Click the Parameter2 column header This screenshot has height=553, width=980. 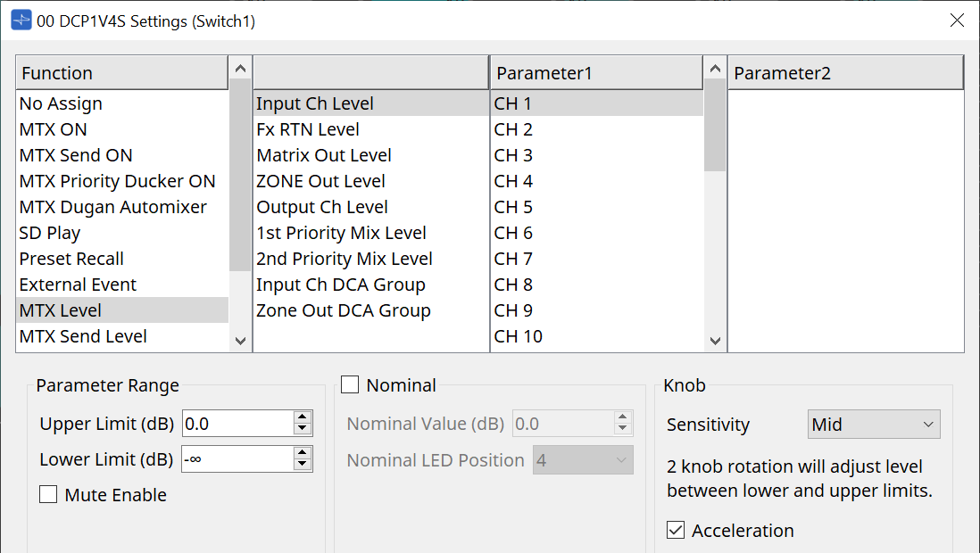coord(844,73)
